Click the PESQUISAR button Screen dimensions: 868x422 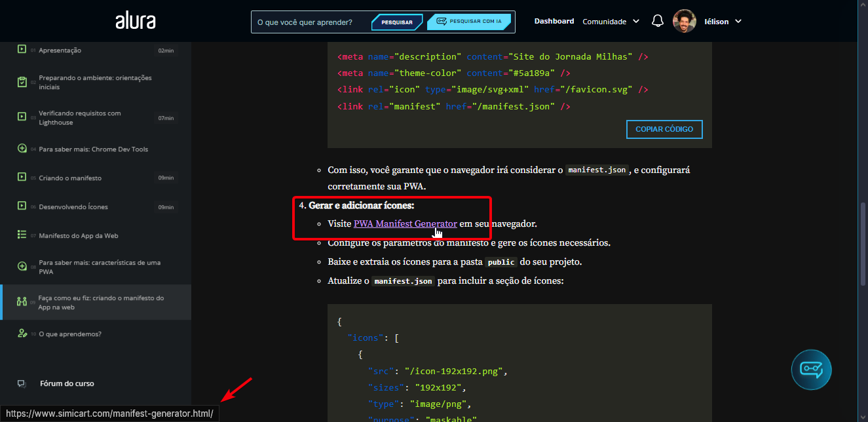coord(397,22)
